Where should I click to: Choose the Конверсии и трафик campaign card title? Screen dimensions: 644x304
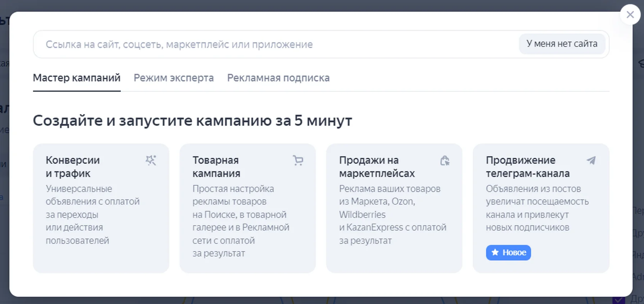click(73, 167)
